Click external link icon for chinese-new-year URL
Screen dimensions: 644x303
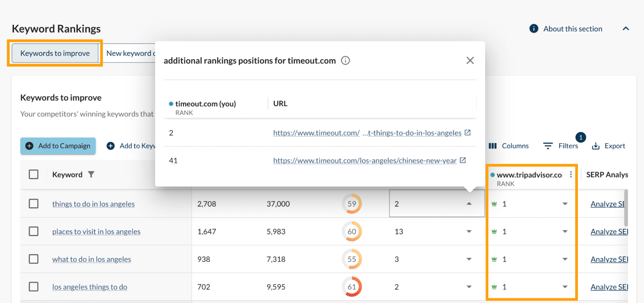(463, 160)
